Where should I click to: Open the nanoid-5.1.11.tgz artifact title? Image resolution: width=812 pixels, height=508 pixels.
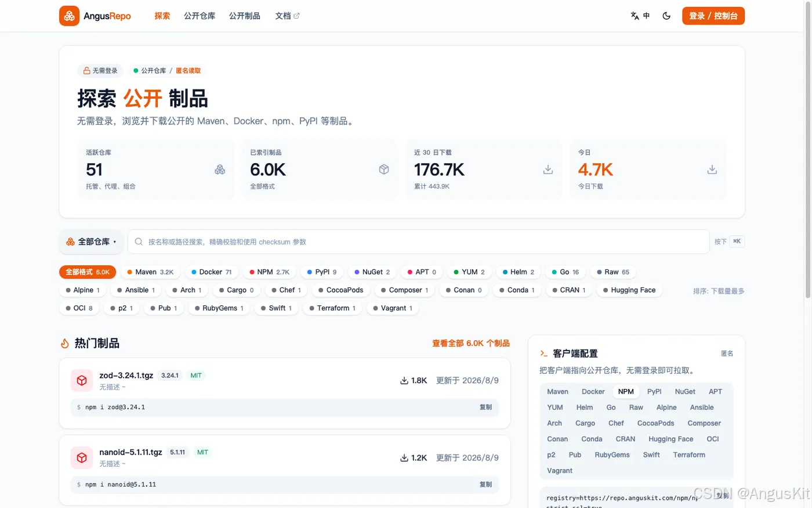(130, 452)
